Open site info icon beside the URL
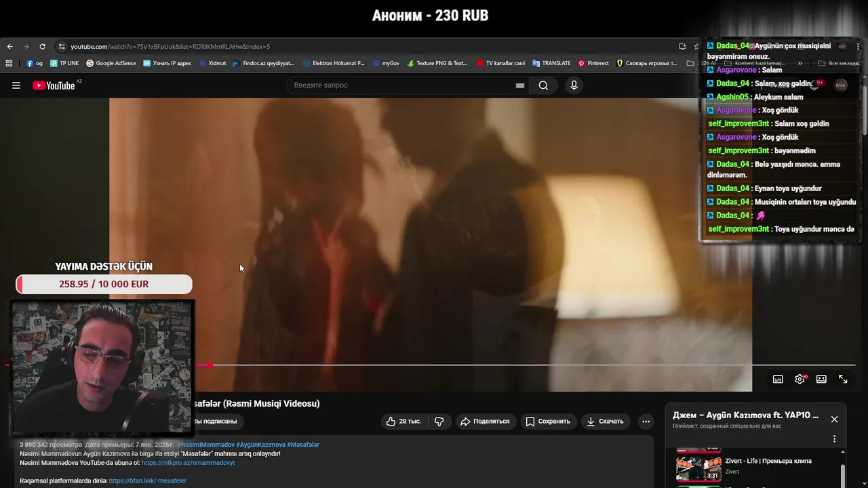The height and width of the screenshot is (488, 868). [62, 47]
